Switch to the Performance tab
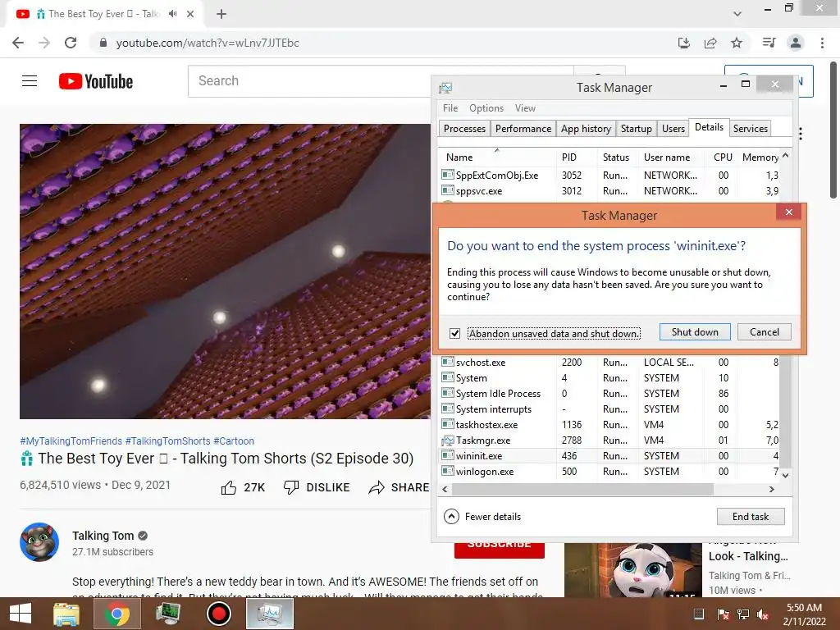 pos(523,129)
